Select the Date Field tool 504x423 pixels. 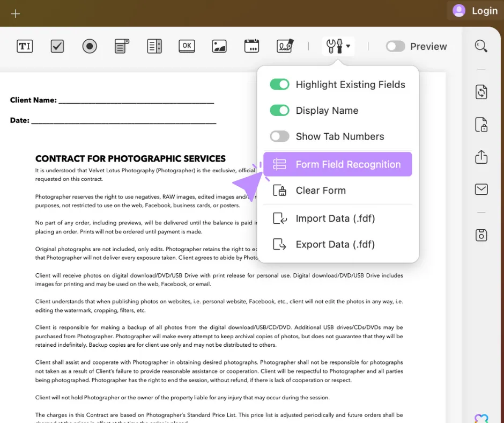pos(252,46)
